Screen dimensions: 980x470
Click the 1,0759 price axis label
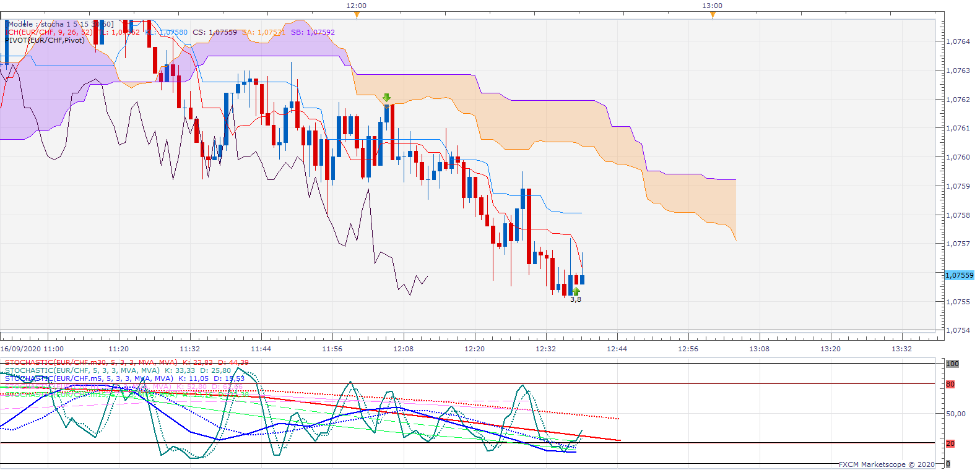tap(958, 186)
